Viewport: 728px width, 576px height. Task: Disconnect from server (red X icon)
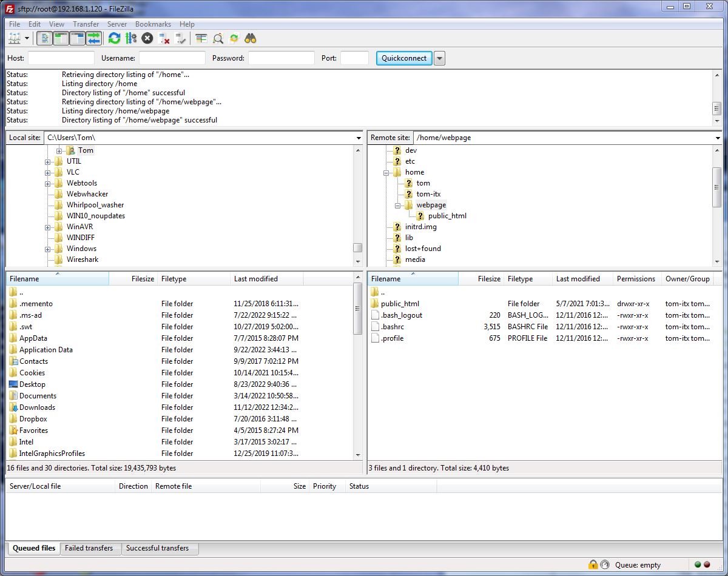[x=164, y=38]
